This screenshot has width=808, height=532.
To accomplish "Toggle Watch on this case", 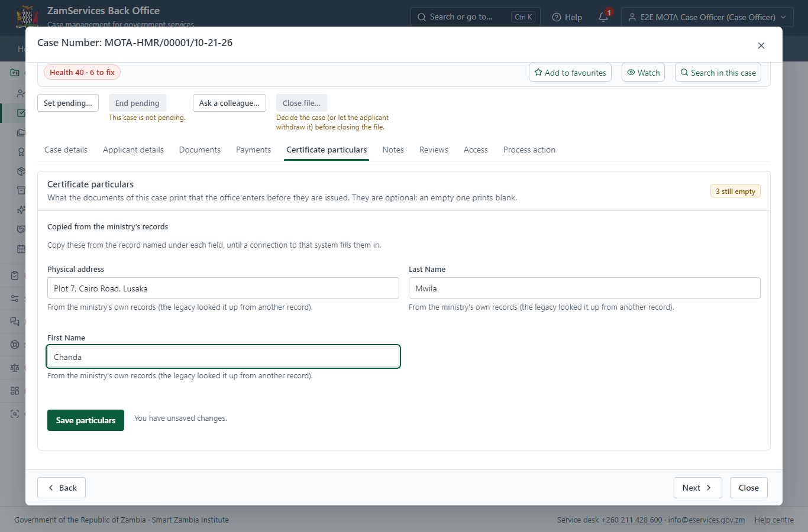I will pyautogui.click(x=643, y=73).
